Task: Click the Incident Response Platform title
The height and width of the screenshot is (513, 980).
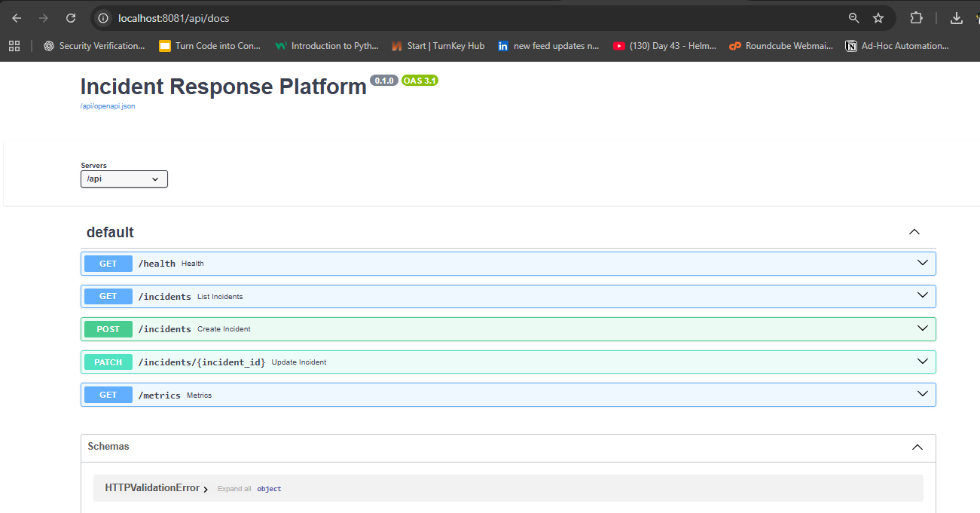Action: tap(224, 87)
